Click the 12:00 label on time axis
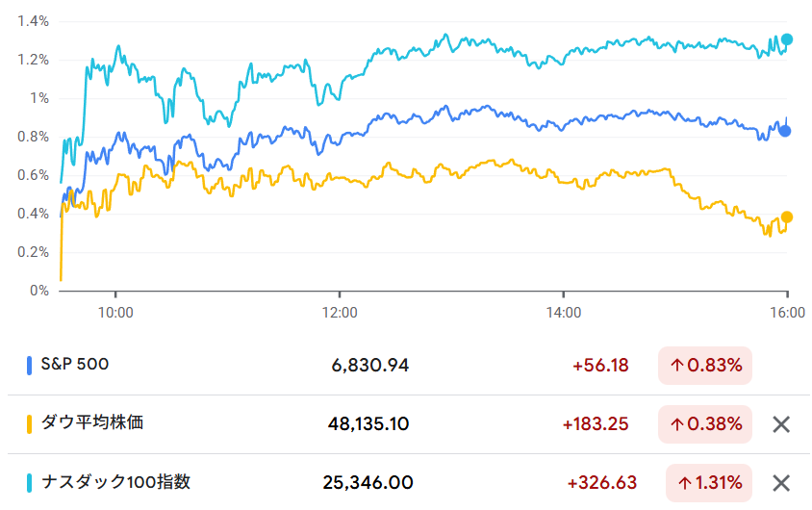 (x=339, y=312)
